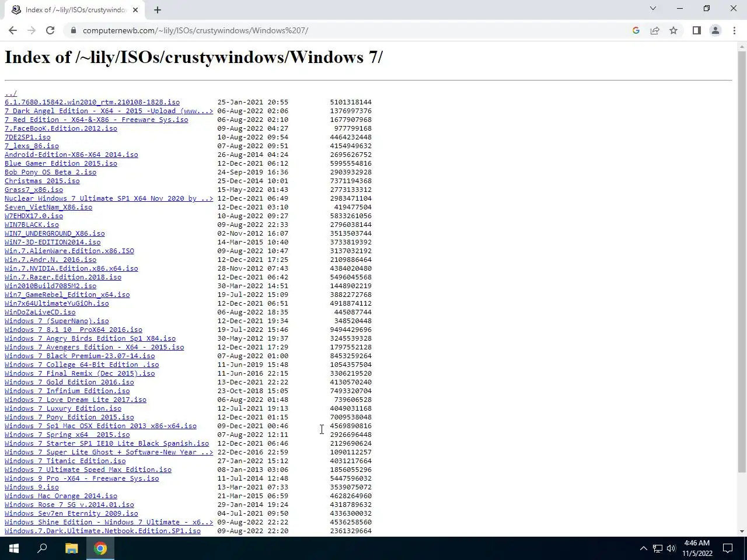
Task: Download WiN7-3D-EDITION2014.iso
Action: 53,242
